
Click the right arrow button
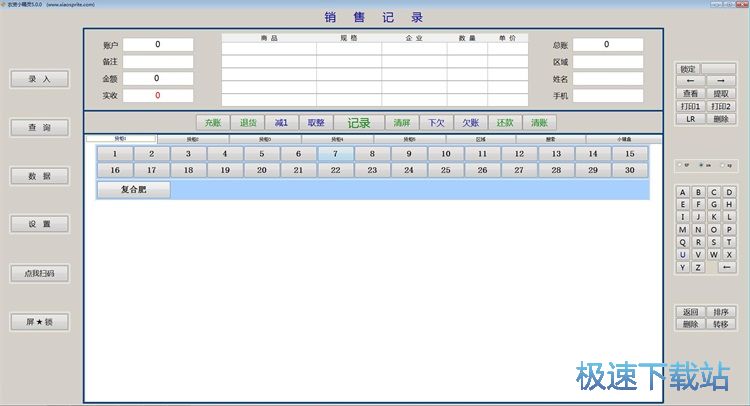coord(721,81)
